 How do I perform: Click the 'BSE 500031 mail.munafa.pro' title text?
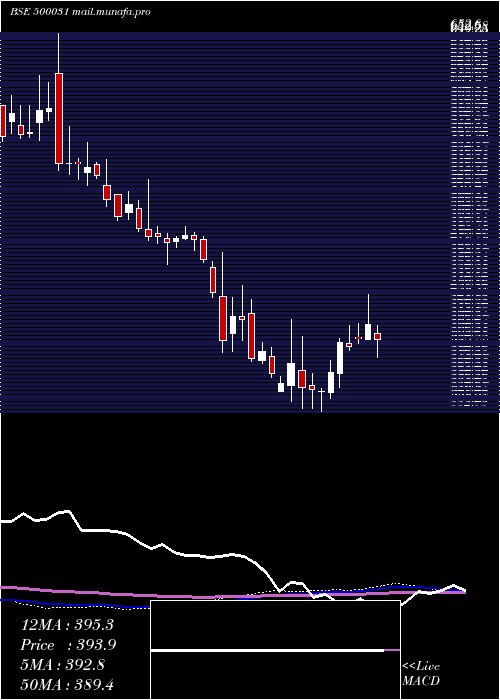coord(80,12)
